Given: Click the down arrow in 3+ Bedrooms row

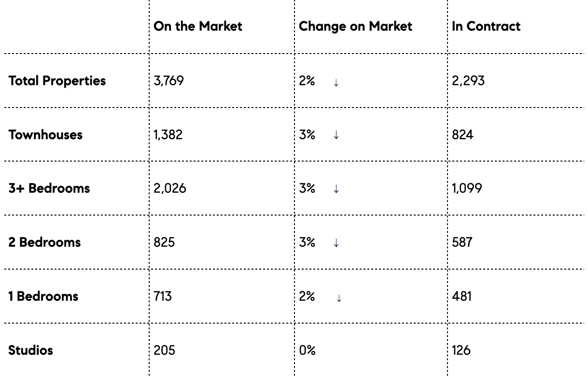Looking at the screenshot, I should [x=336, y=190].
